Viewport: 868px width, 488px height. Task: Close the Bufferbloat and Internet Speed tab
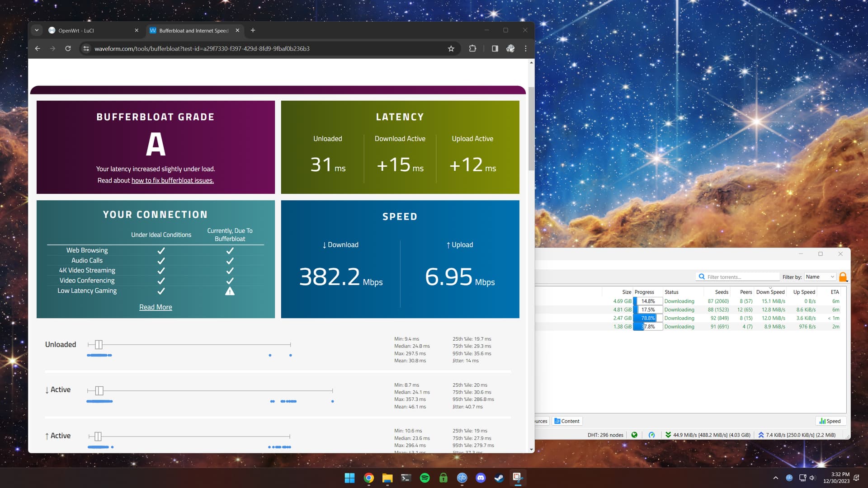(237, 30)
